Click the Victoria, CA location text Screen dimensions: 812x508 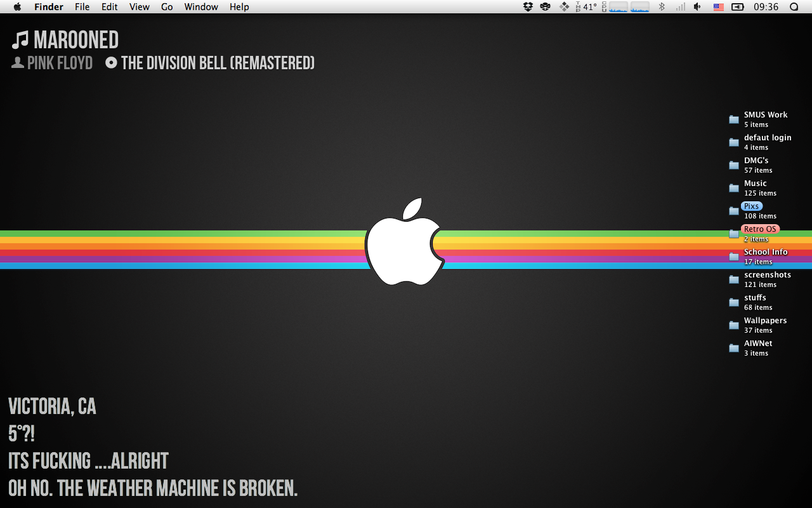[52, 406]
